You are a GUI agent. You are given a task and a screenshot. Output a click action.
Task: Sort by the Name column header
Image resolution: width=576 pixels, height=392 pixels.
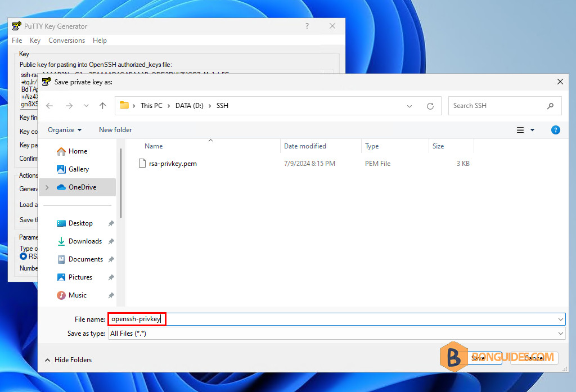[154, 146]
